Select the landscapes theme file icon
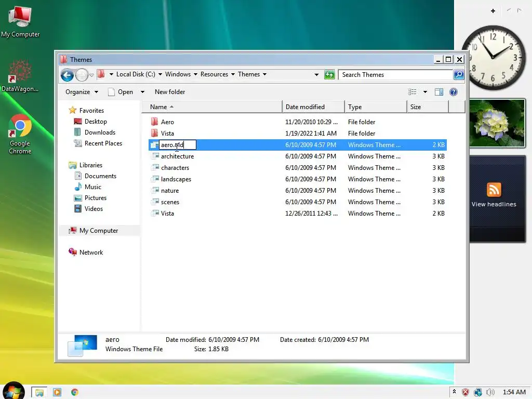 point(155,179)
